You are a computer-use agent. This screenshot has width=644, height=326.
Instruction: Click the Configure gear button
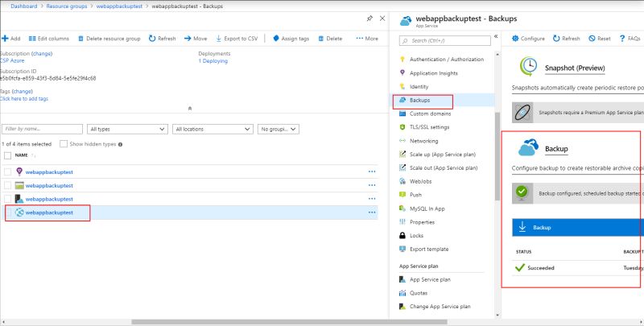[528, 39]
